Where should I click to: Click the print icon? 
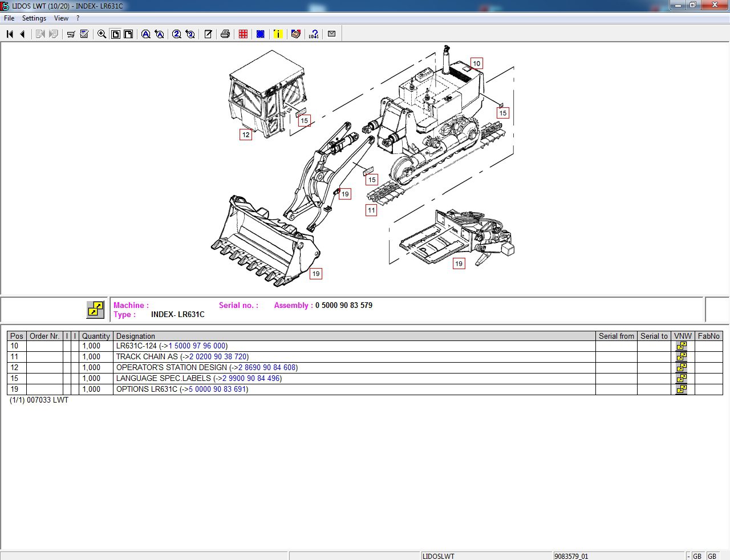(x=225, y=34)
